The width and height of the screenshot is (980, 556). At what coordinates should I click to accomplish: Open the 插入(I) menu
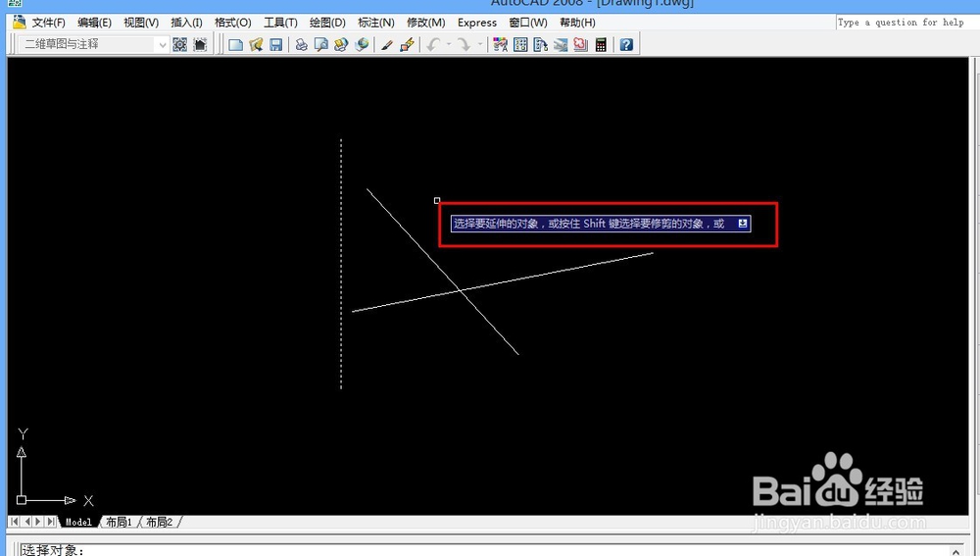click(186, 23)
